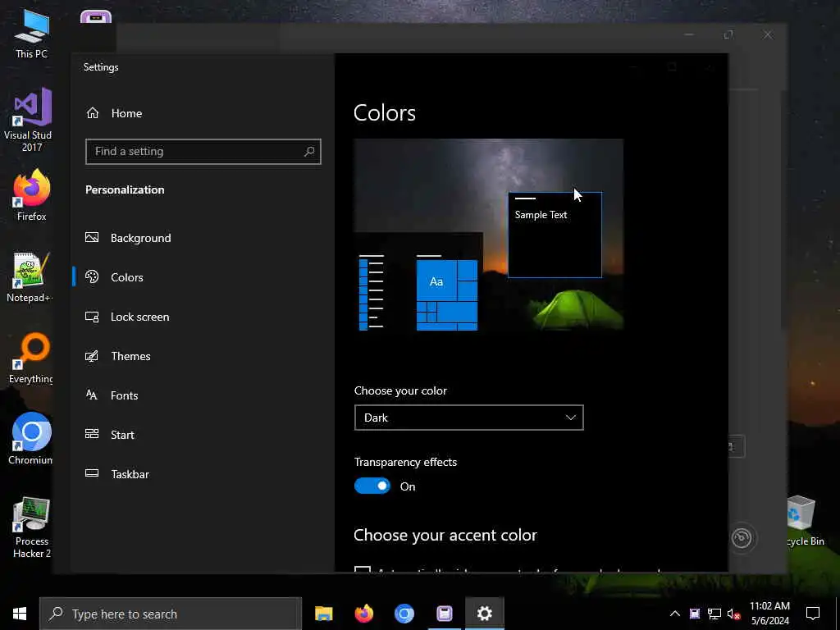Click the purple tray icon beside the chevron
The width and height of the screenshot is (840, 630).
click(694, 614)
